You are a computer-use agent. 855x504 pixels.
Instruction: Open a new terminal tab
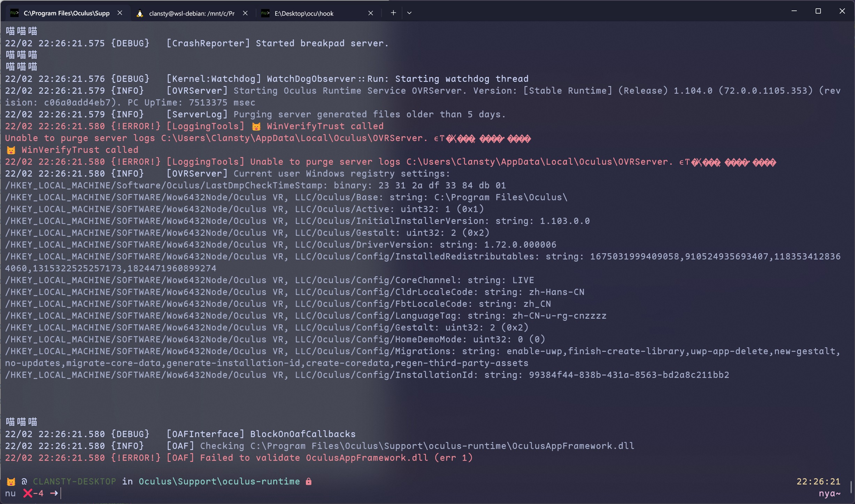pos(393,13)
